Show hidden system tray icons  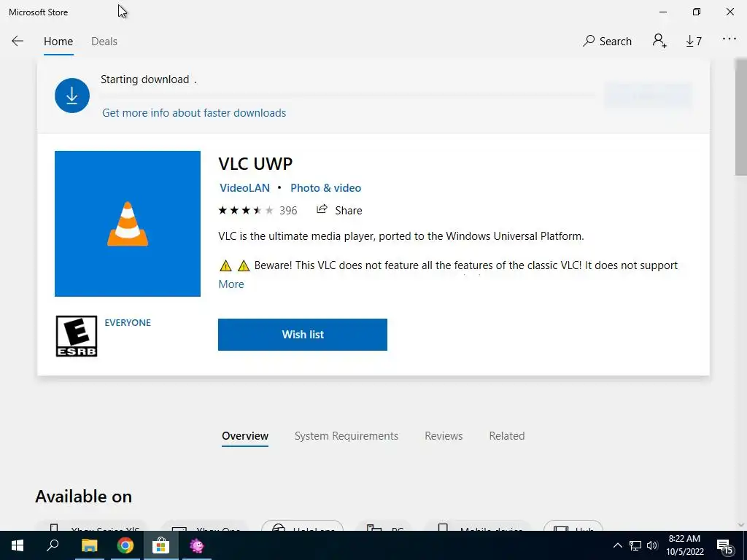point(617,545)
